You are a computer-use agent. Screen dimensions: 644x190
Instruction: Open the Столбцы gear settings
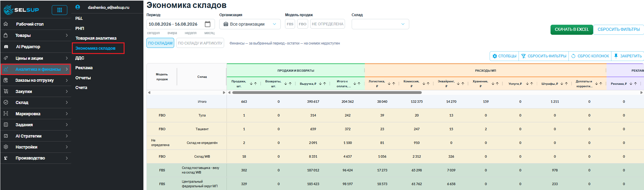(494, 56)
